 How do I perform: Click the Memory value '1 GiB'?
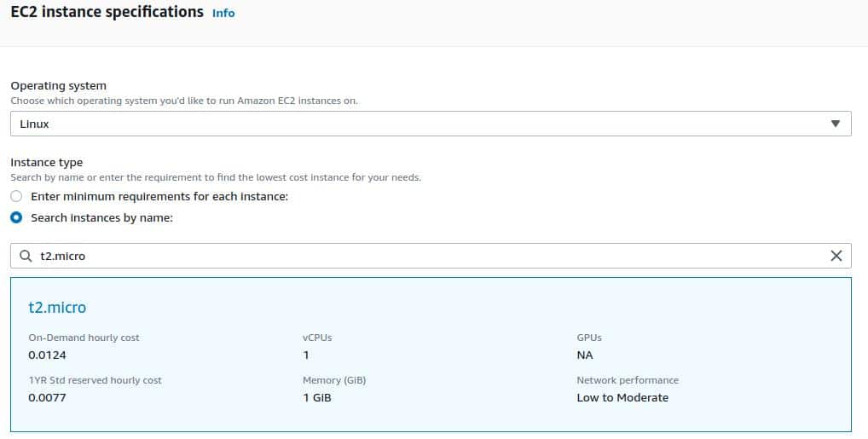317,397
